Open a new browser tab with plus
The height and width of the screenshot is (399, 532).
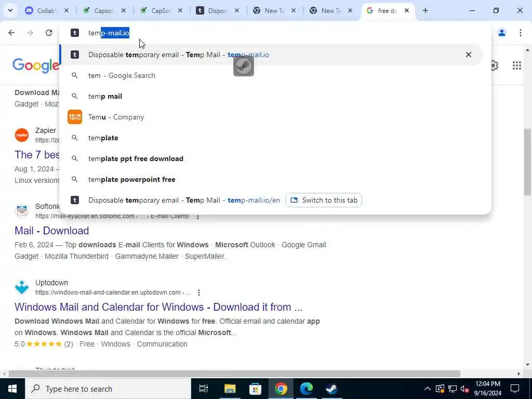point(425,10)
